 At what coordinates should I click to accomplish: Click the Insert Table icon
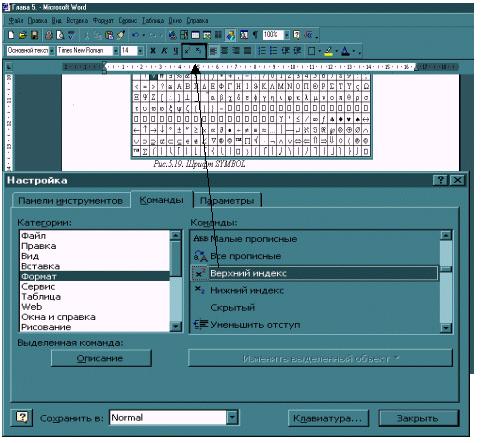(x=195, y=35)
